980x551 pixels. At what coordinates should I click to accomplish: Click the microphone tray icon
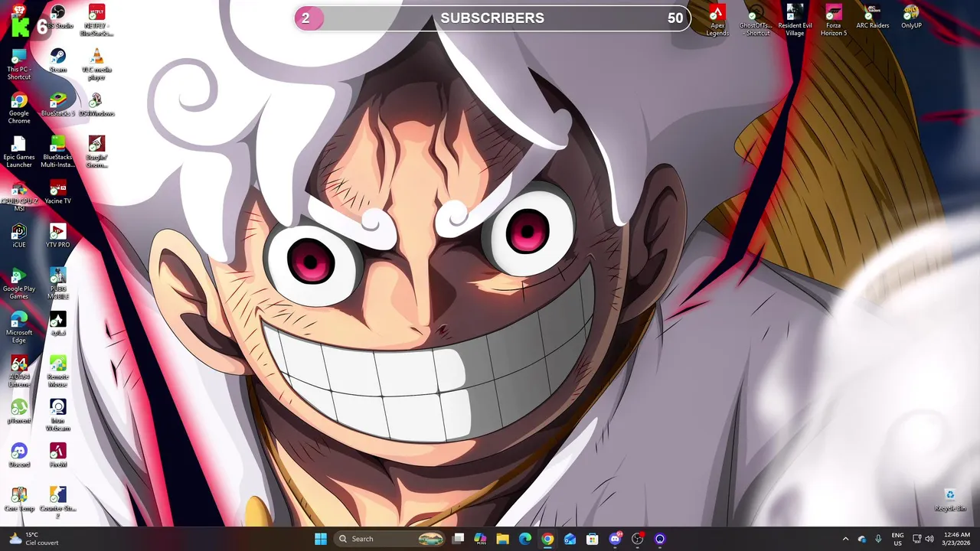[x=878, y=539]
